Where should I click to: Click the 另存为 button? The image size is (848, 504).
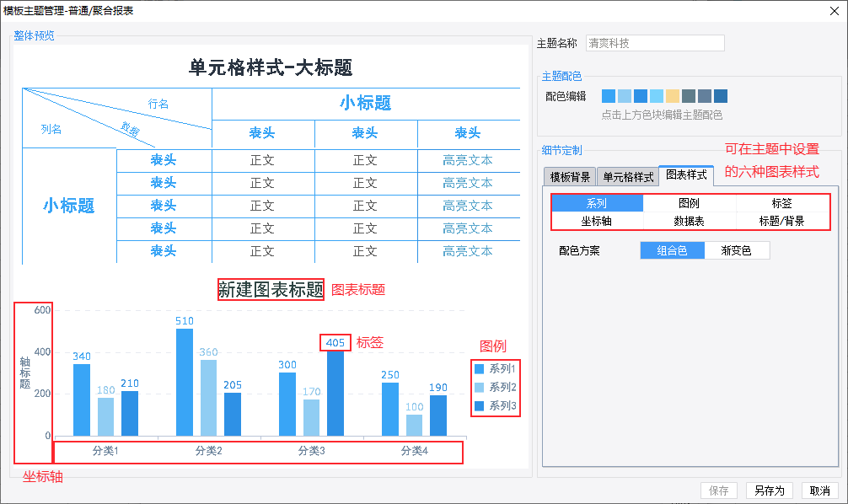coord(769,491)
